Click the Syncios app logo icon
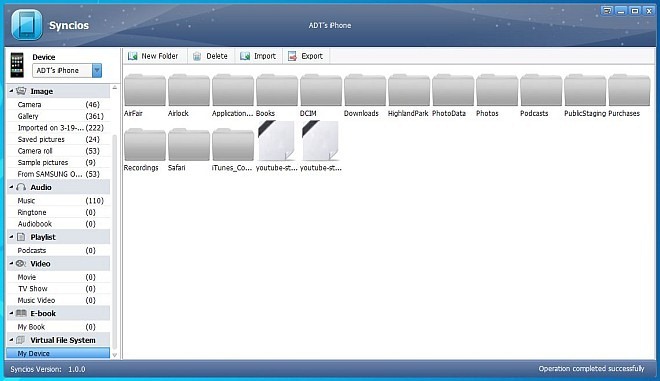 tap(27, 25)
